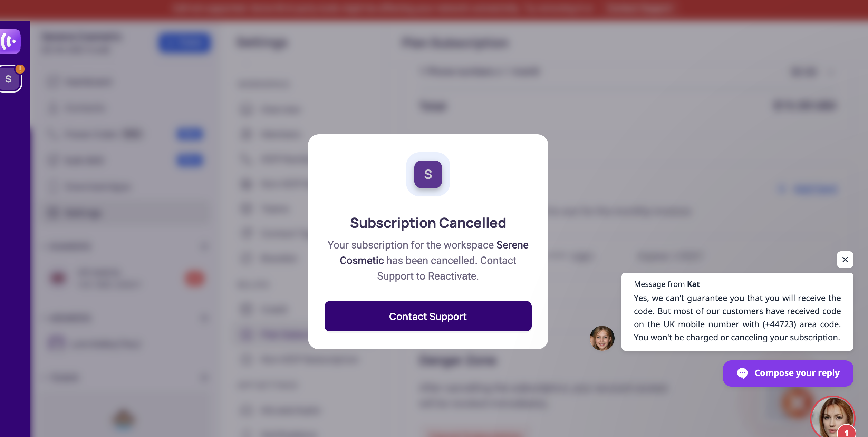Open the message from Kat
This screenshot has height=437, width=868.
click(x=737, y=311)
